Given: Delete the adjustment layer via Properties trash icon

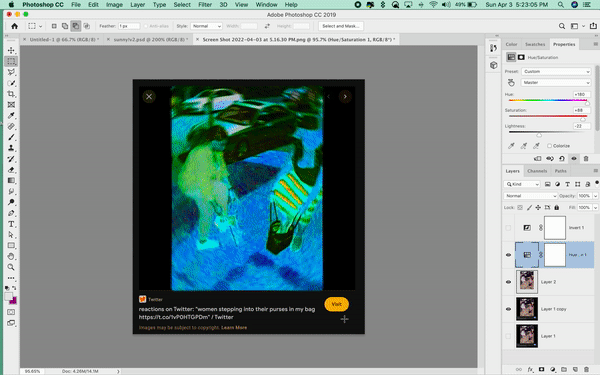Looking at the screenshot, I should point(585,158).
